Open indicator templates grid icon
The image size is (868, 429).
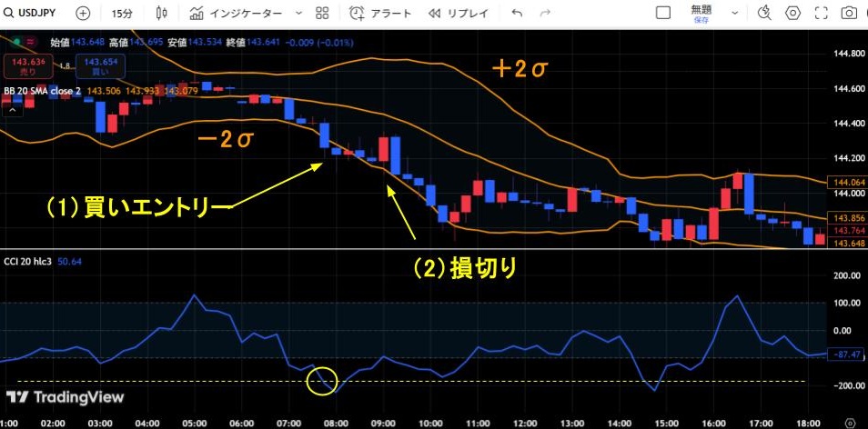point(322,14)
